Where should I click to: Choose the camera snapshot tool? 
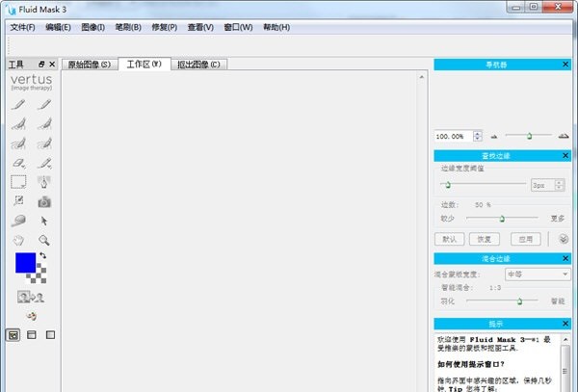click(x=44, y=201)
